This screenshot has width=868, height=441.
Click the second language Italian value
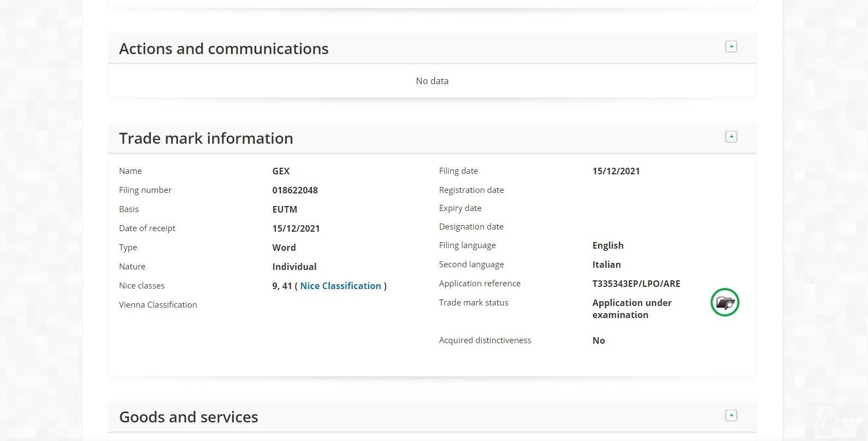coord(606,264)
